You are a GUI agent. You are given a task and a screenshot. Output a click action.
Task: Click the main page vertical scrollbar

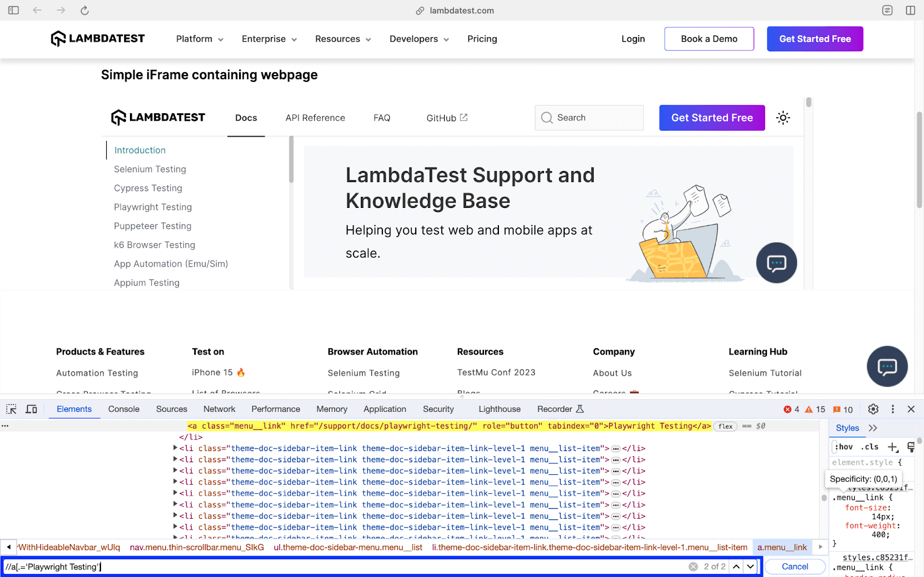[x=919, y=159]
